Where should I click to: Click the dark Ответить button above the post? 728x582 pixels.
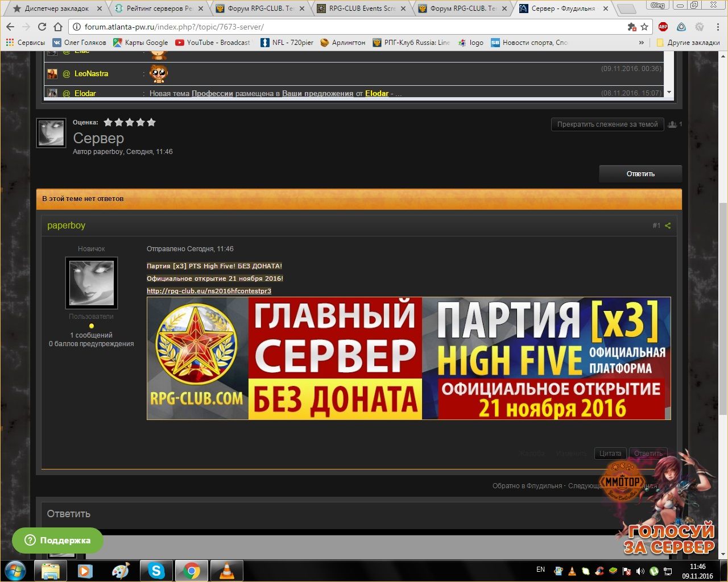640,174
